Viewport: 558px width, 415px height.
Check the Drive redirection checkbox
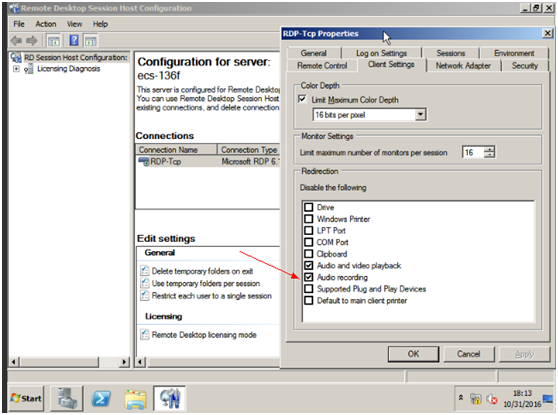(309, 207)
